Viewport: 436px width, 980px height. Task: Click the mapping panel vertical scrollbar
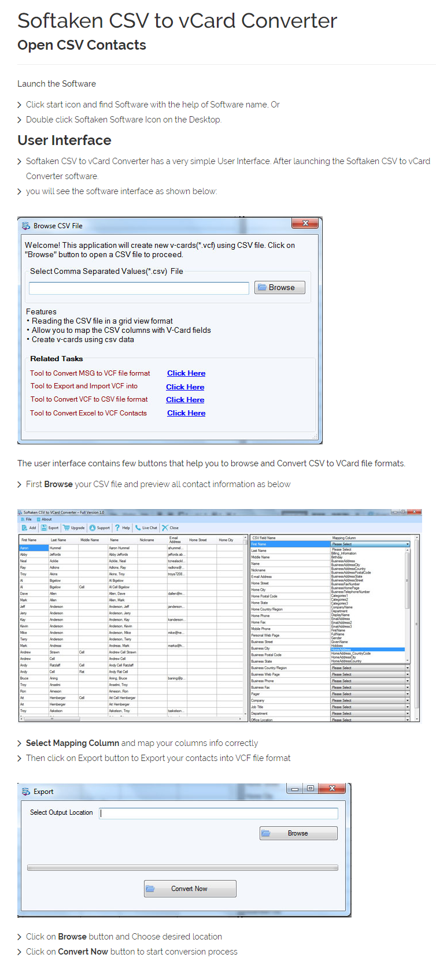point(416,628)
